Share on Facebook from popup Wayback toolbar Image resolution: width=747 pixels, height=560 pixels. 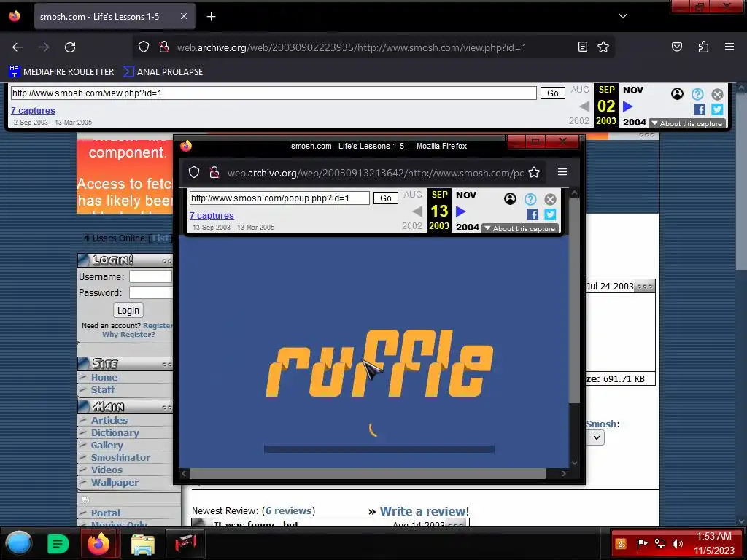(532, 214)
